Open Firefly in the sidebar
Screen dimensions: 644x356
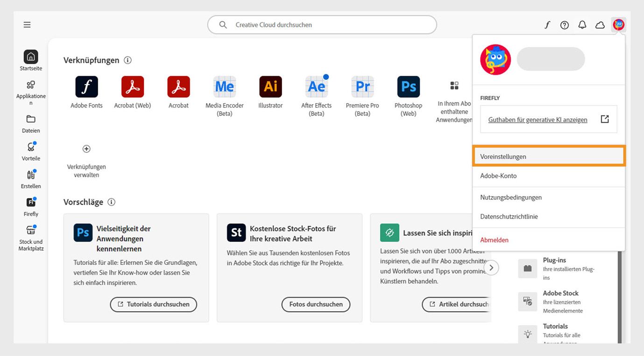pos(31,207)
